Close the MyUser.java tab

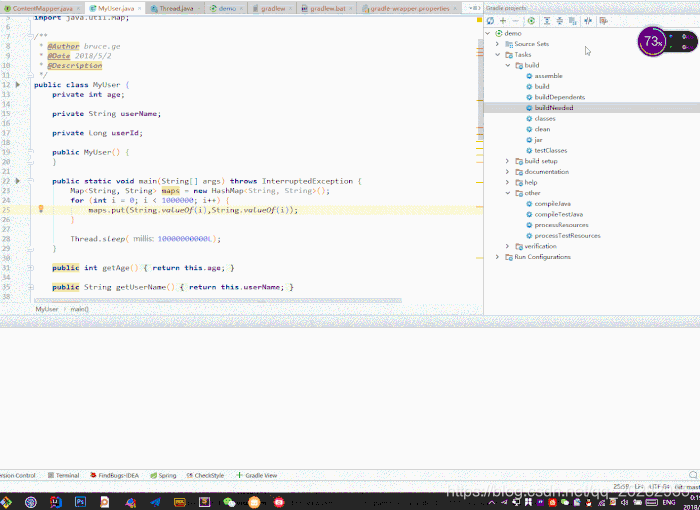pos(139,8)
